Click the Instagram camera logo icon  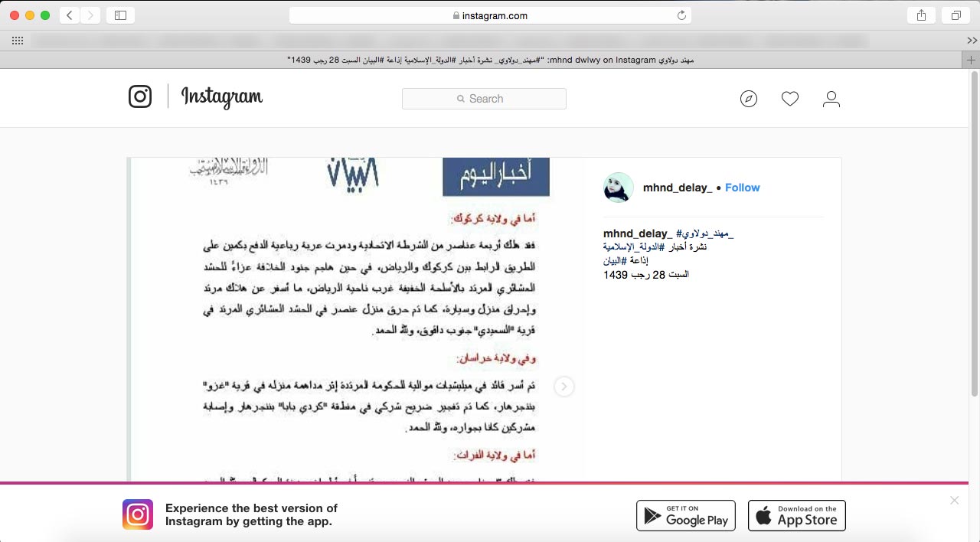(x=140, y=96)
